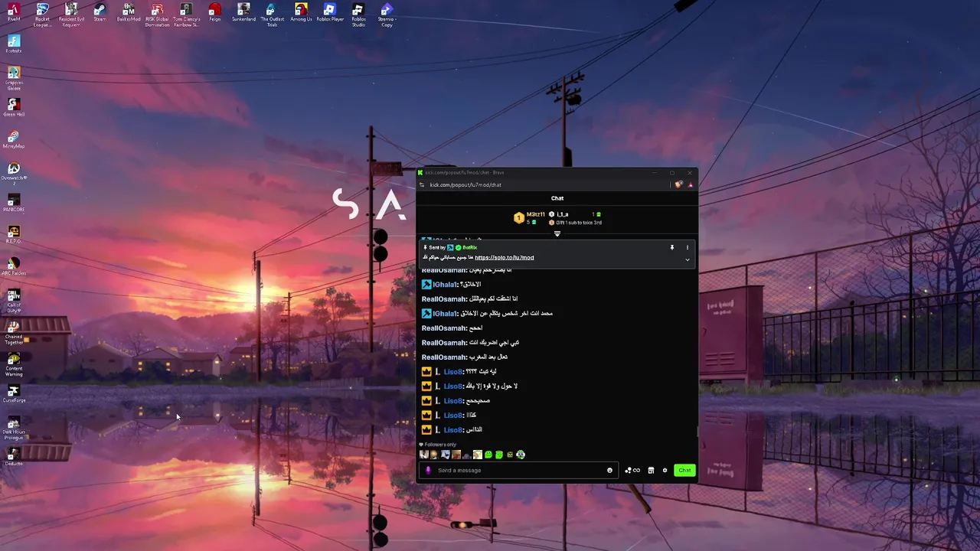Open the PANICORE desktop shortcut
Image resolution: width=980 pixels, height=551 pixels.
(14, 204)
